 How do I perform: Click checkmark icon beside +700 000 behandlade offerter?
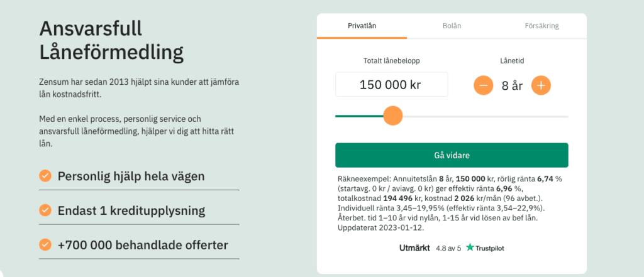[x=45, y=244]
